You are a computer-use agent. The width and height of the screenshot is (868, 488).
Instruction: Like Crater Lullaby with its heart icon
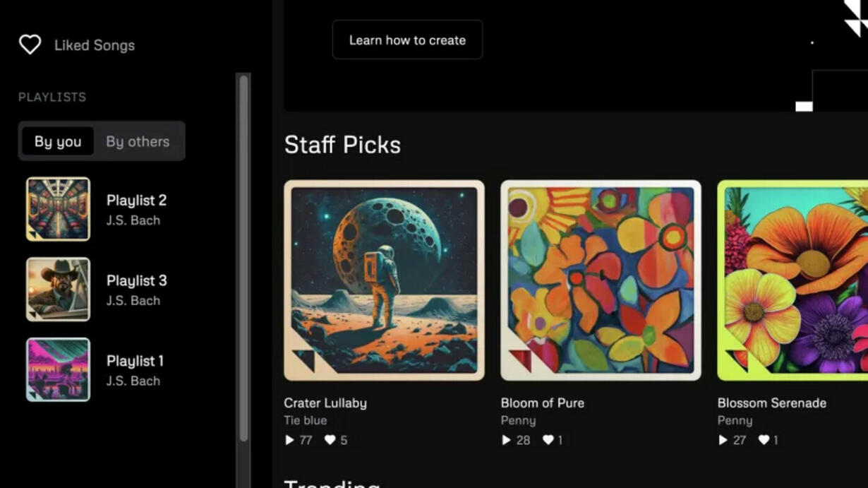[330, 440]
